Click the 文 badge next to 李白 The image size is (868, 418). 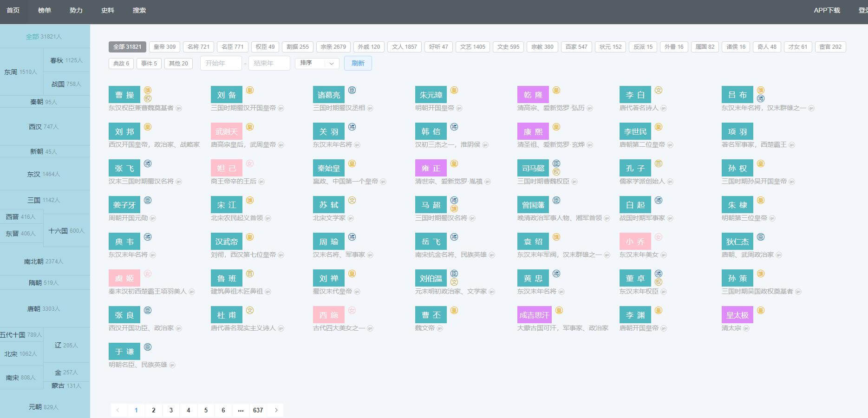(x=659, y=90)
